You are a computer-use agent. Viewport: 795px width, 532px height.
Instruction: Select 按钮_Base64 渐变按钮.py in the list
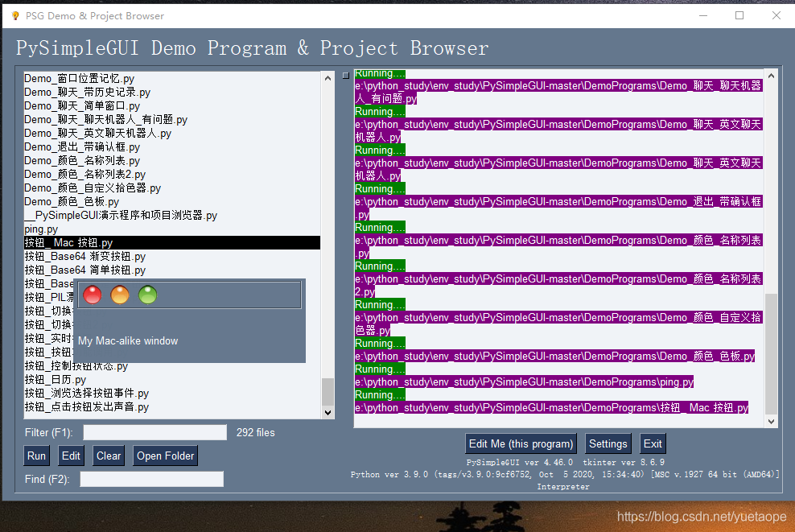172,257
